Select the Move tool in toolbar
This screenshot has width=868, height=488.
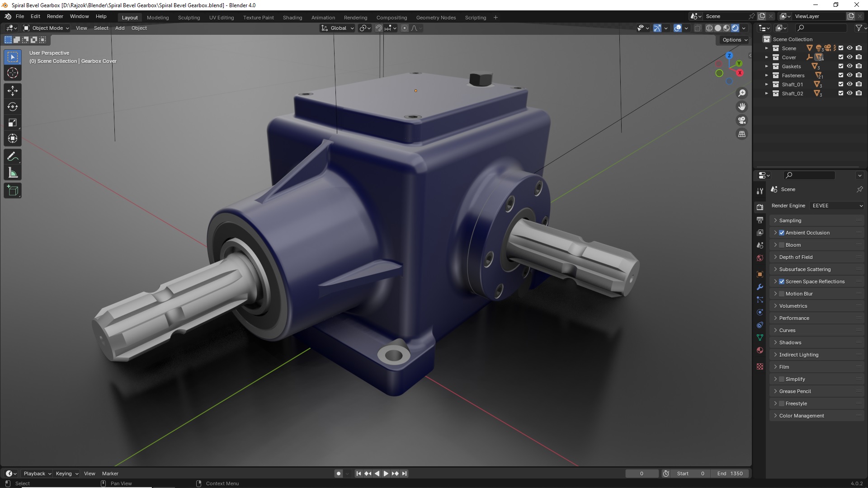(13, 90)
